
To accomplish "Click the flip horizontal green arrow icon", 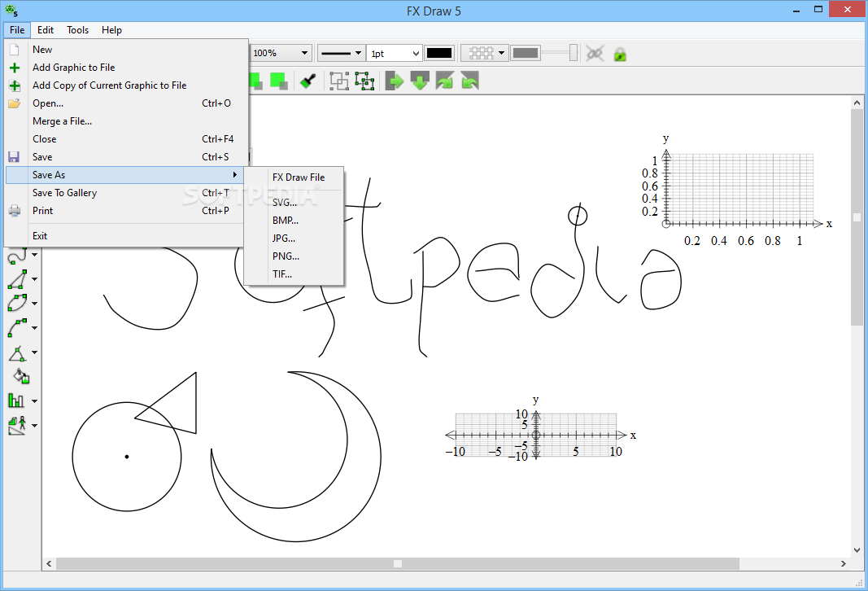I will (395, 81).
